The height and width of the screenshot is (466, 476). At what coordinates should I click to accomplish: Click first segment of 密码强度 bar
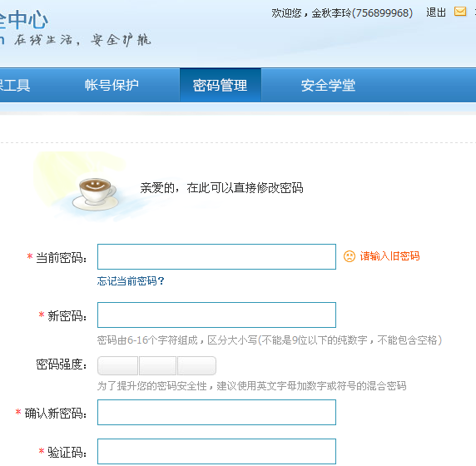pyautogui.click(x=118, y=366)
